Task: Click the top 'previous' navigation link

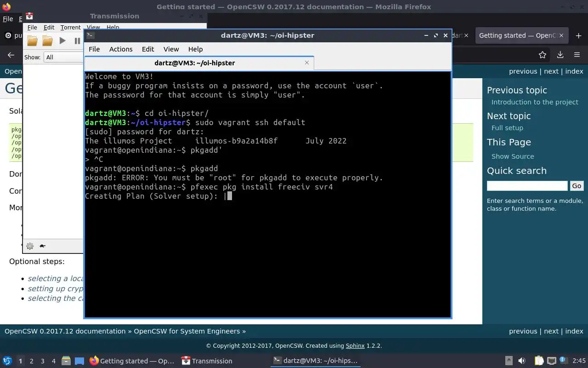Action: (x=523, y=71)
